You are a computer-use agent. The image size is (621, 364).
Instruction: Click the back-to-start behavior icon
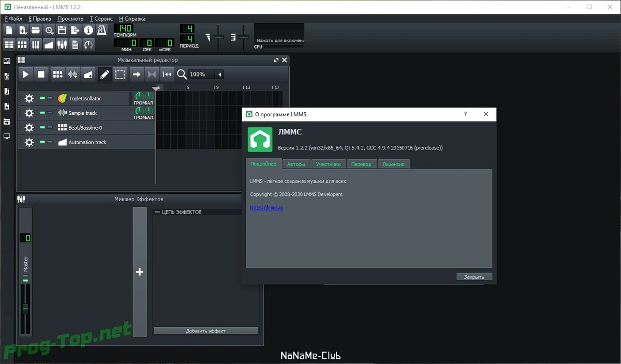(167, 74)
